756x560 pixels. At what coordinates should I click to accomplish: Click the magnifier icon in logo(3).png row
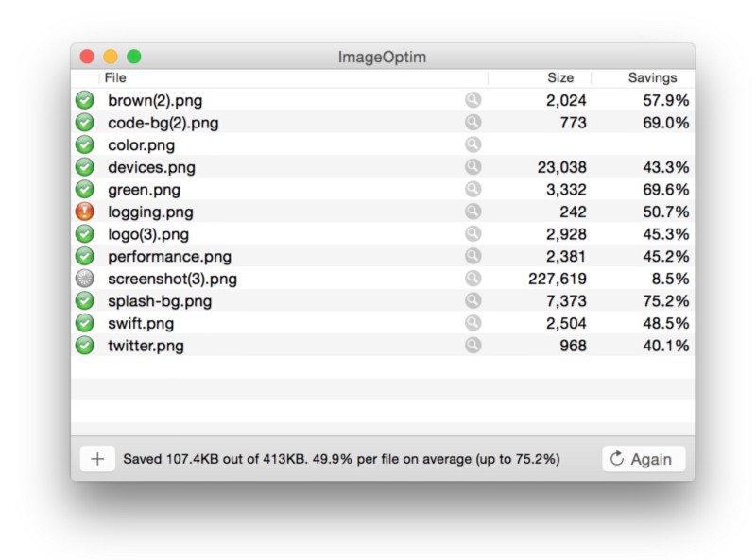(x=473, y=234)
